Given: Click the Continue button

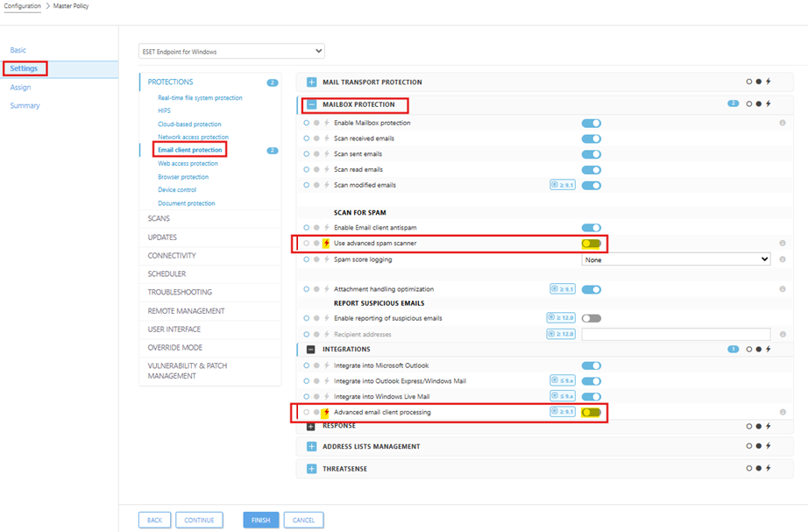Looking at the screenshot, I should (x=199, y=520).
